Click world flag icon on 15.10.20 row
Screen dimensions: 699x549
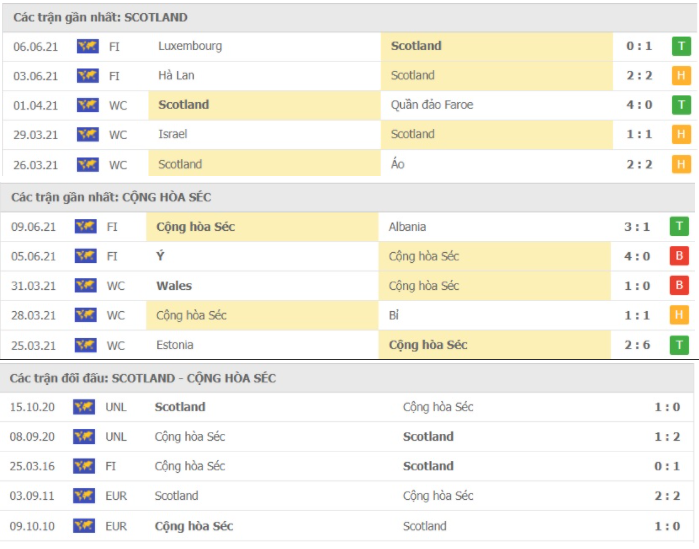click(84, 407)
